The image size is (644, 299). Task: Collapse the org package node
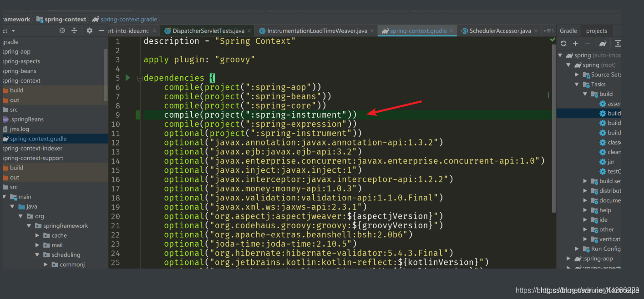(21, 216)
